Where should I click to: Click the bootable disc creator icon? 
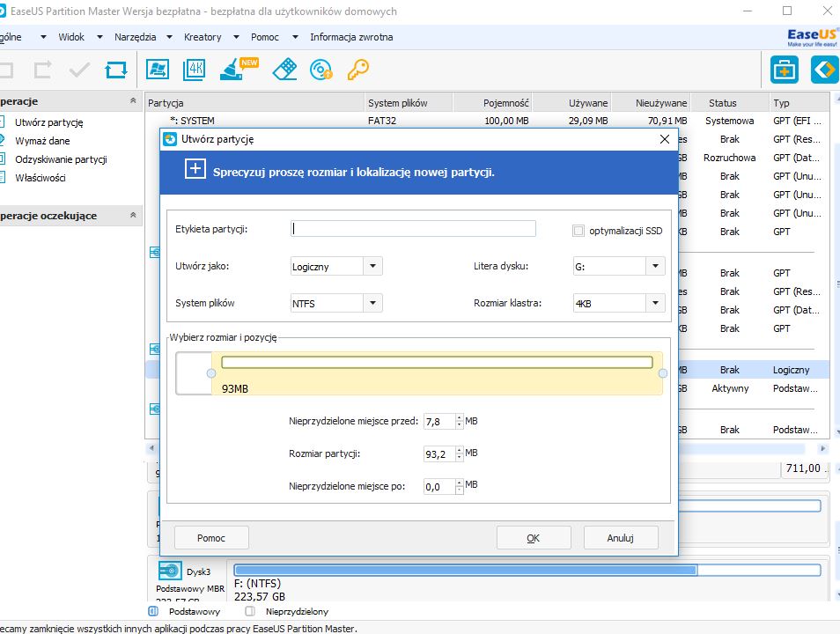click(322, 70)
